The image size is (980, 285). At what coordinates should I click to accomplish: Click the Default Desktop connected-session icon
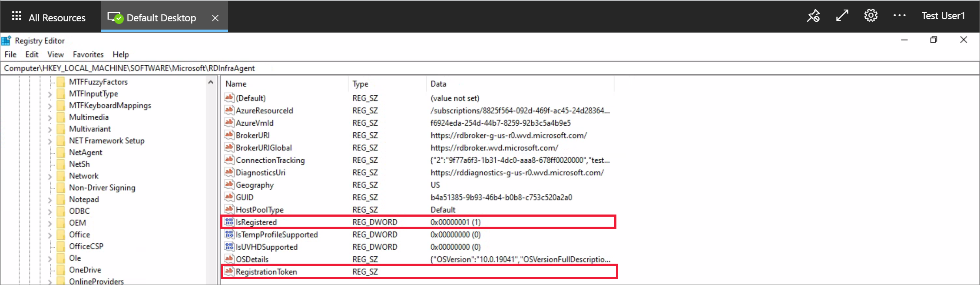click(x=116, y=17)
